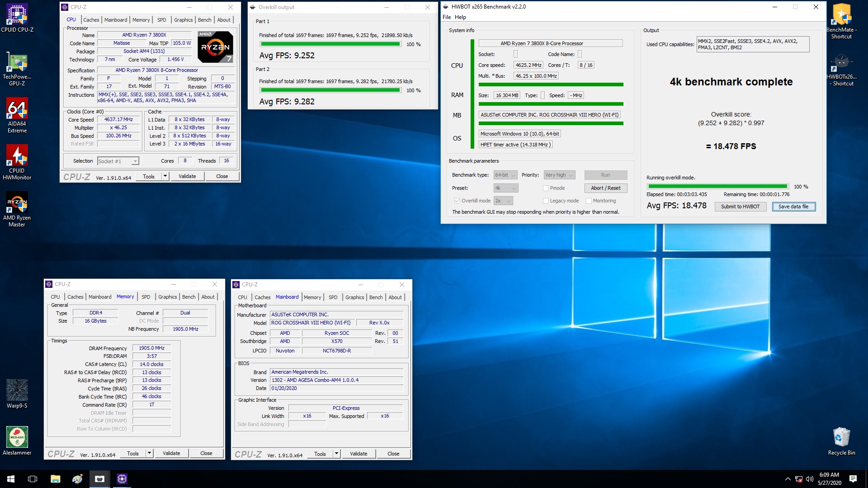Image resolution: width=868 pixels, height=488 pixels.
Task: Open CPUID CPU-Z desktop shortcut
Action: coord(17,18)
